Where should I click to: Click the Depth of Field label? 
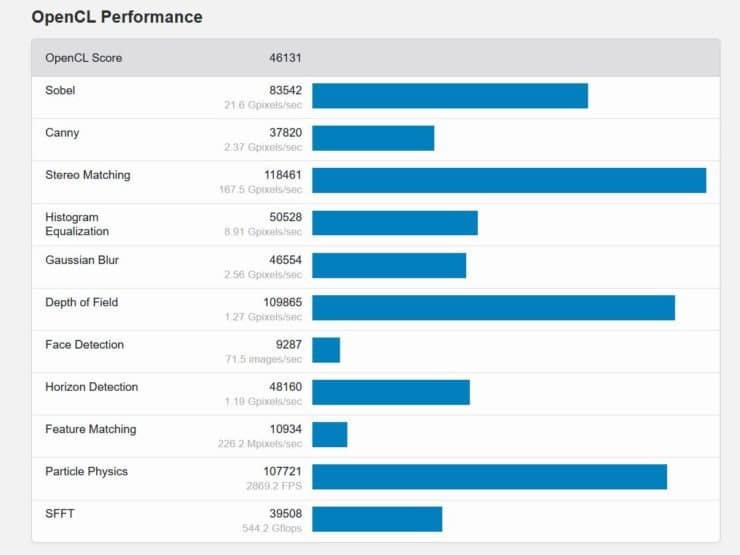(x=82, y=302)
